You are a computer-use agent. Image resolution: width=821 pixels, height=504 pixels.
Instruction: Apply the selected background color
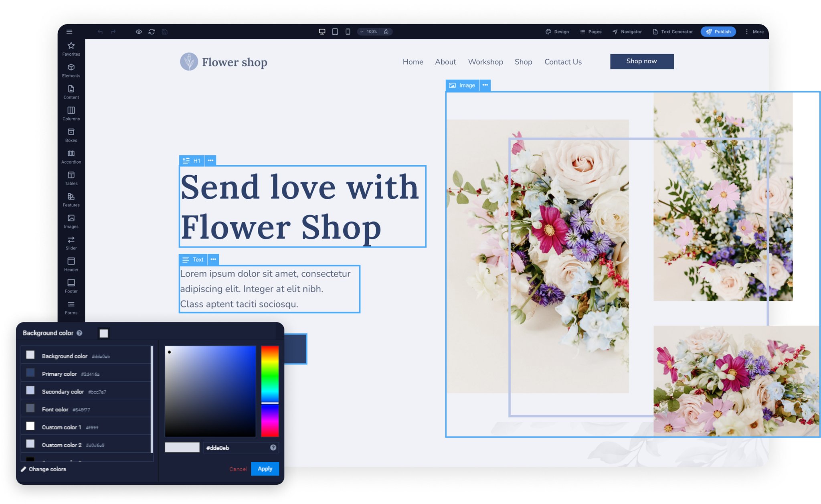tap(265, 469)
